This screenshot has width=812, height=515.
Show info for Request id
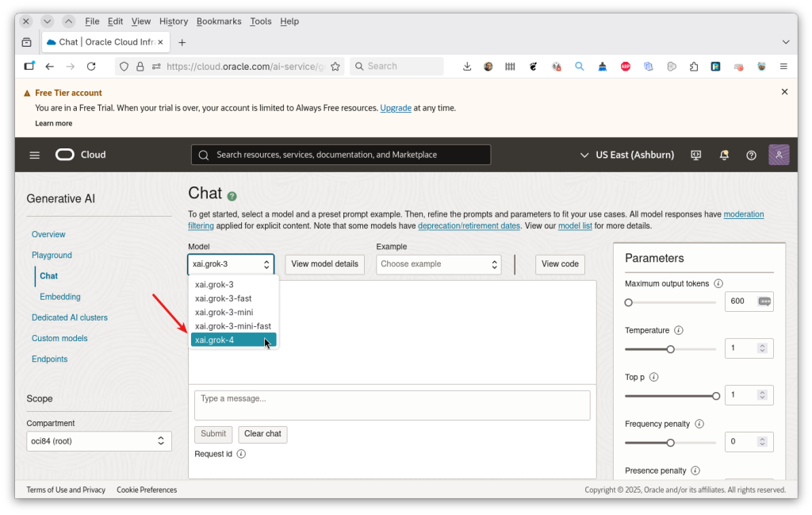pyautogui.click(x=241, y=454)
